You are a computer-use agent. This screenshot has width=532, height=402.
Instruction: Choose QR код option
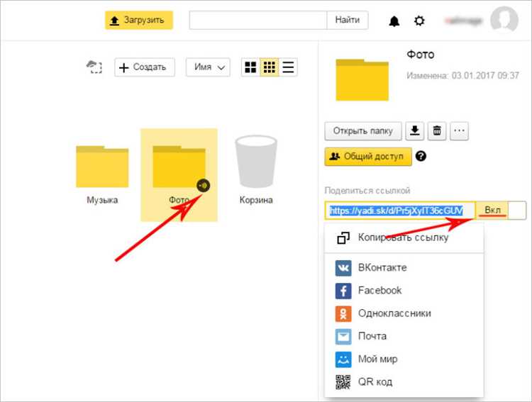375,381
